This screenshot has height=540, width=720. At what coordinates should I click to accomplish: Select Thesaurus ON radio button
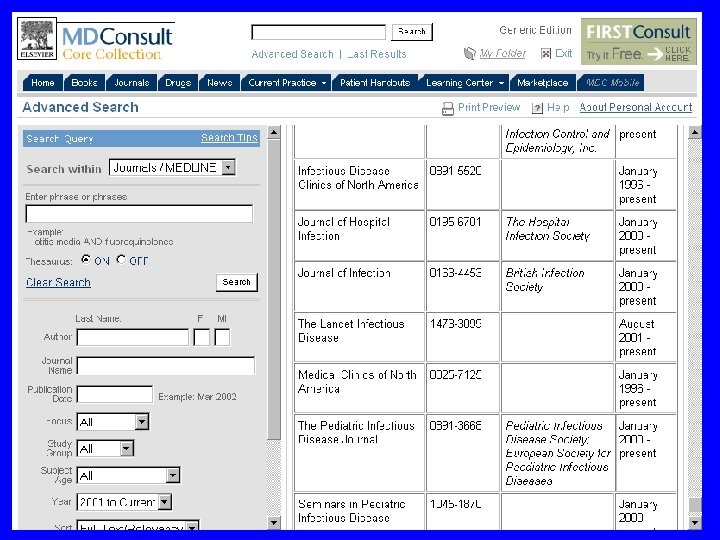[x=86, y=260]
